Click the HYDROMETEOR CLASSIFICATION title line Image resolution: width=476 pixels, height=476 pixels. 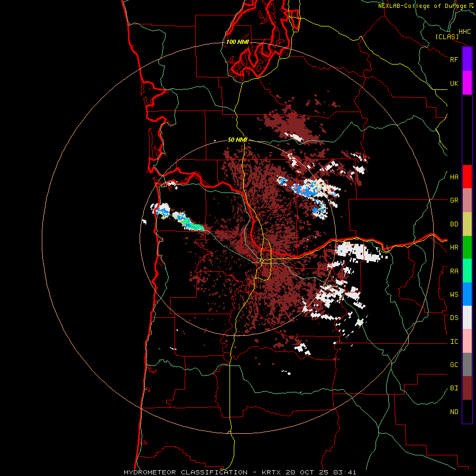tap(240, 472)
